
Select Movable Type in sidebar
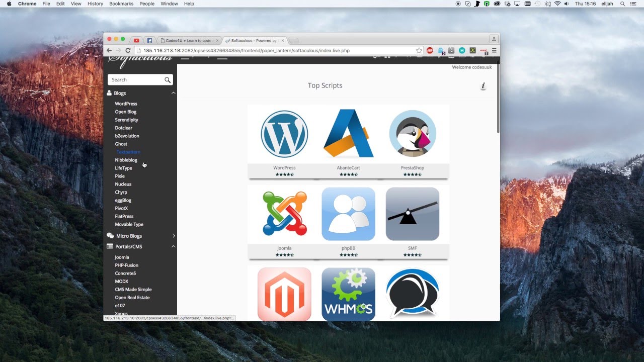129,224
